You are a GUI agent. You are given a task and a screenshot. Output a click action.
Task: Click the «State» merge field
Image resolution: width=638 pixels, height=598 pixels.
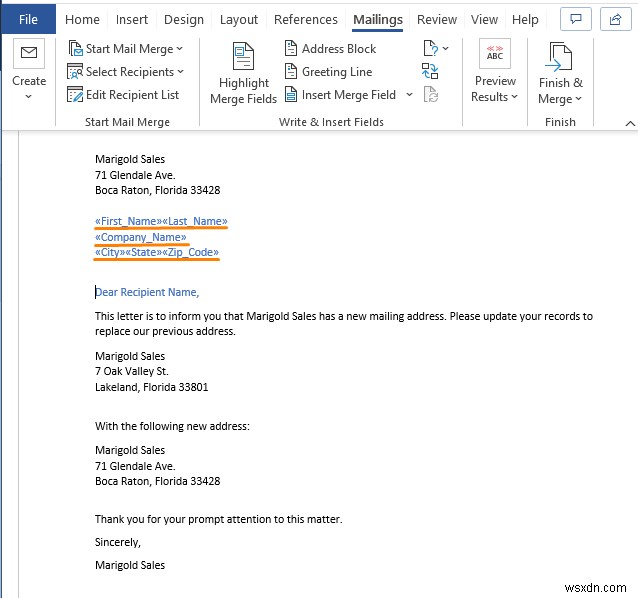(144, 252)
